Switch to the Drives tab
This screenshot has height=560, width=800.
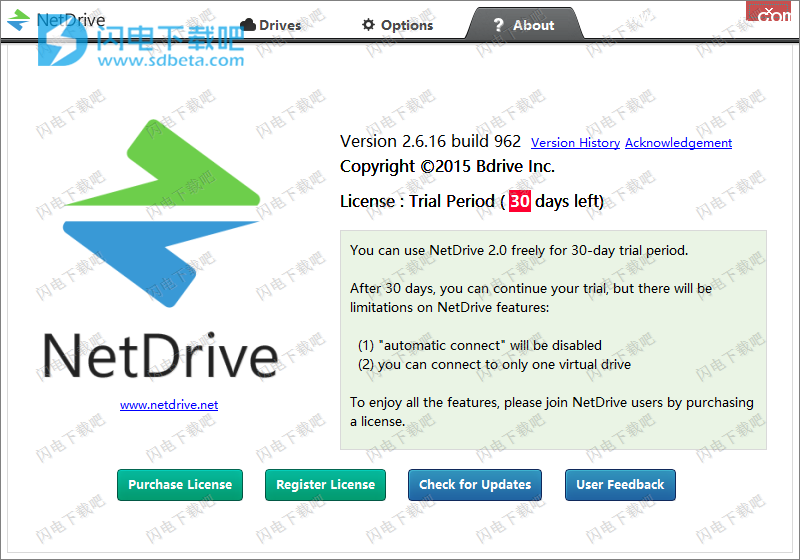tap(271, 25)
